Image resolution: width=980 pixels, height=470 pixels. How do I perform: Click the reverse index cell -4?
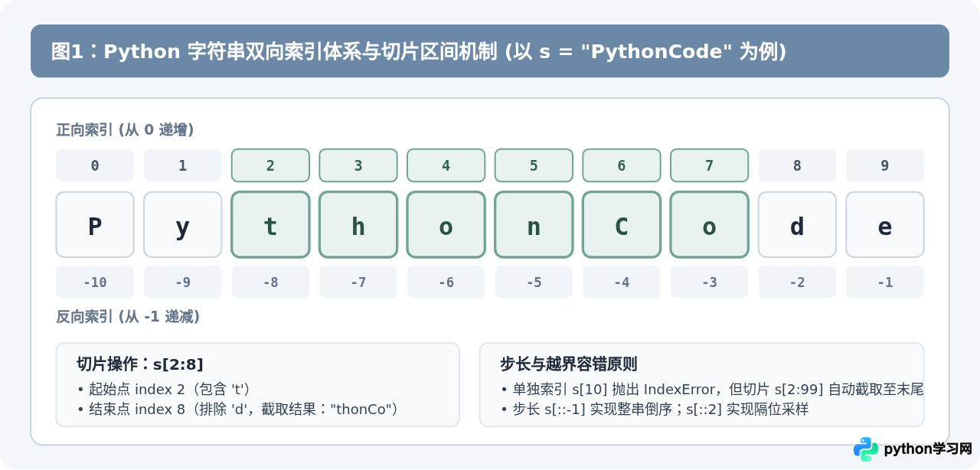[622, 282]
